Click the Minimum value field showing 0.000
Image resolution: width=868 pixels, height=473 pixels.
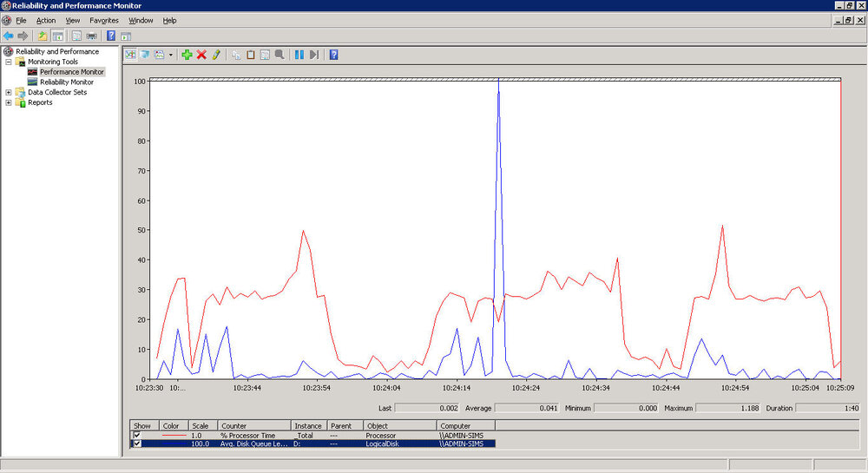click(x=626, y=408)
